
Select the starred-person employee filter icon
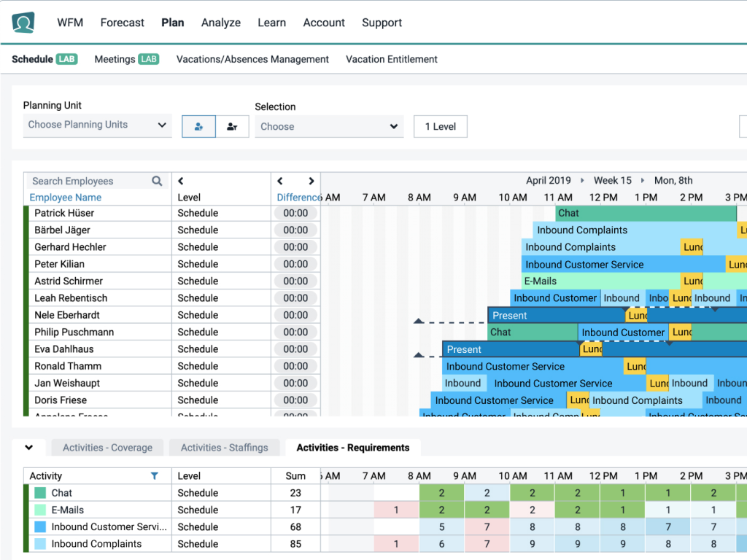click(x=198, y=126)
